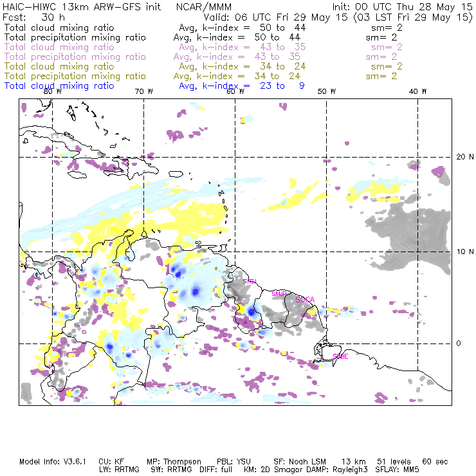476x476 pixels.
Task: Click the olive 'Total cloud mixing ratio' legend label
Action: [59, 66]
